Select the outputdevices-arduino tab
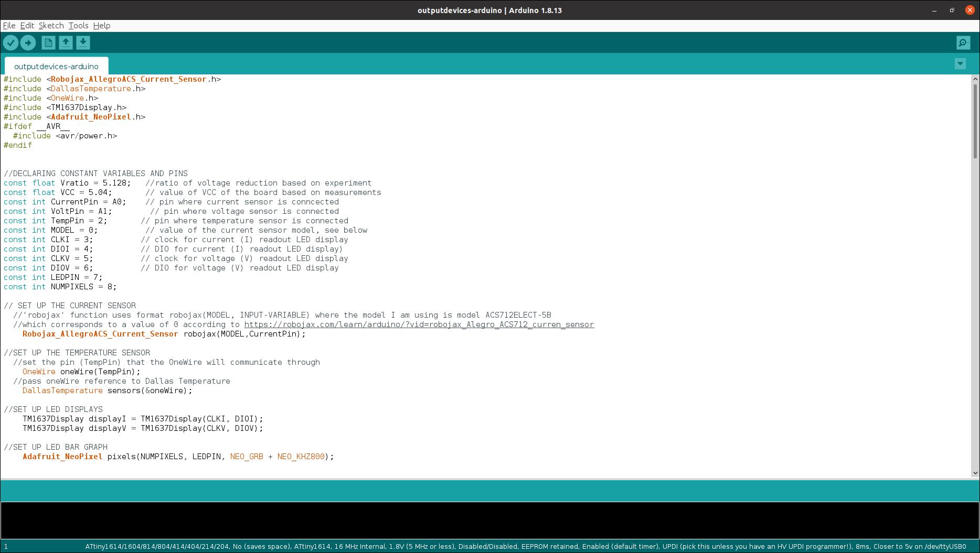 coord(56,66)
